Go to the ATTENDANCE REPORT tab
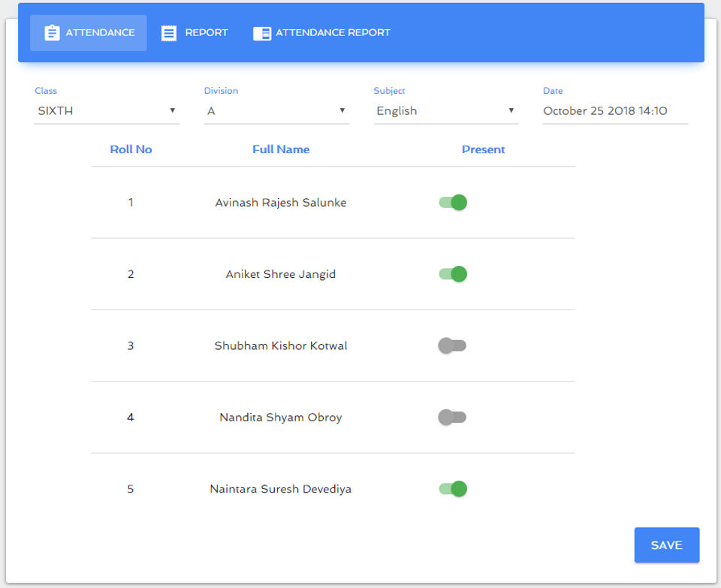The image size is (721, 588). click(x=321, y=32)
